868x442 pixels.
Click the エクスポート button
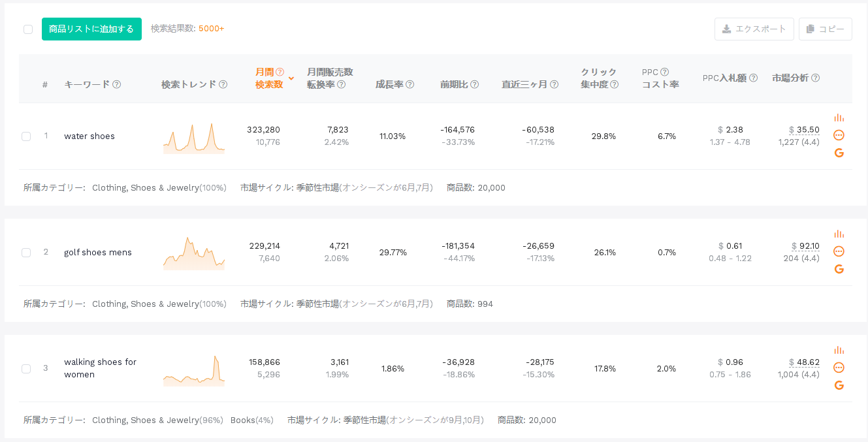click(x=754, y=29)
